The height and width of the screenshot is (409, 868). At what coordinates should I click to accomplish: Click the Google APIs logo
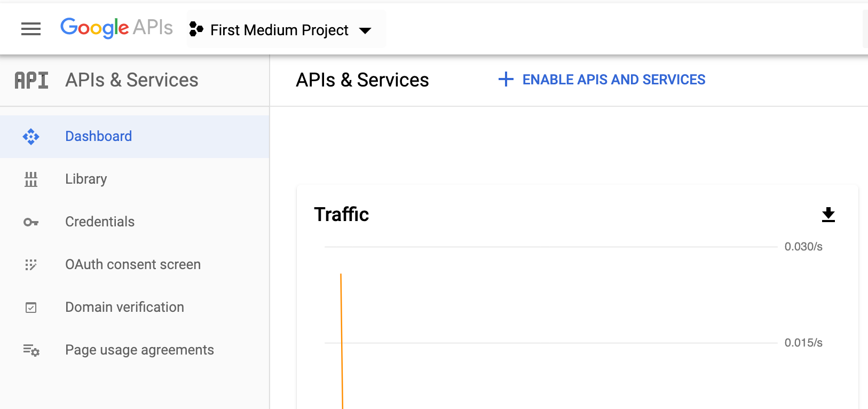click(116, 28)
